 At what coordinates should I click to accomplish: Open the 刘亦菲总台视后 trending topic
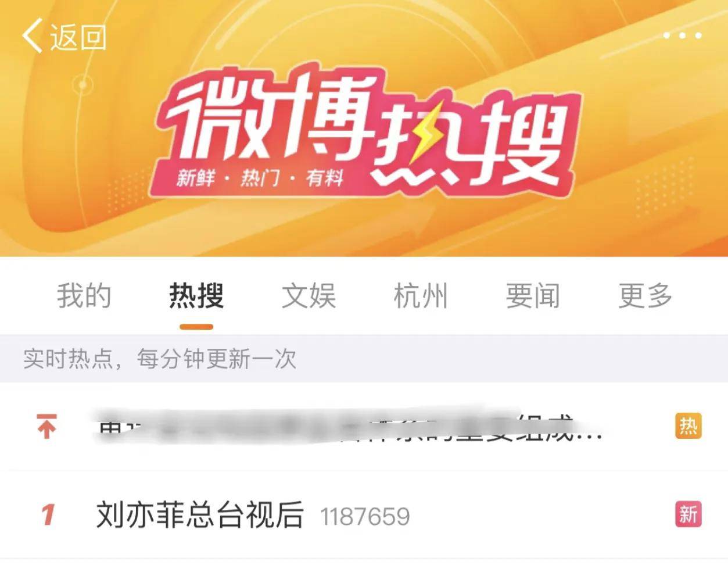(200, 515)
